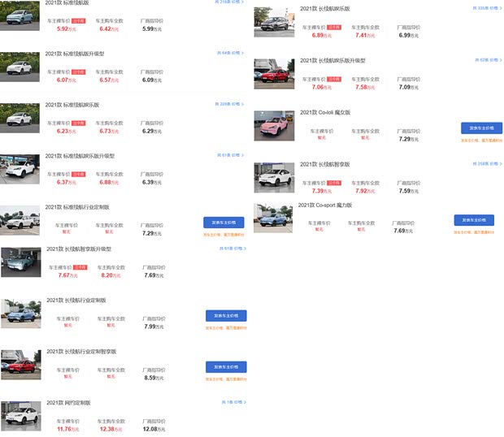
Task: Open the 2021款 长续航智享版升级型 title link
Action: coord(79,249)
